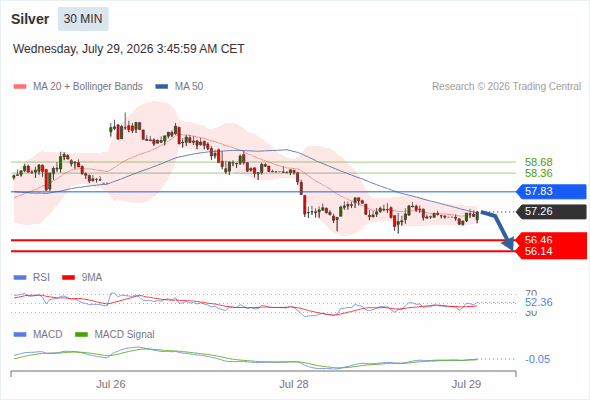Click the 58.68 green resistance label

(x=538, y=162)
